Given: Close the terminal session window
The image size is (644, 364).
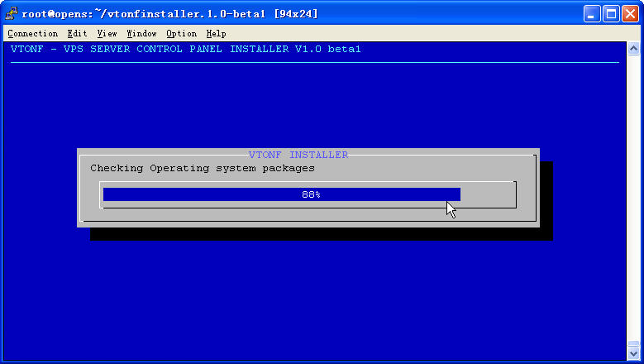Looking at the screenshot, I should 630,13.
